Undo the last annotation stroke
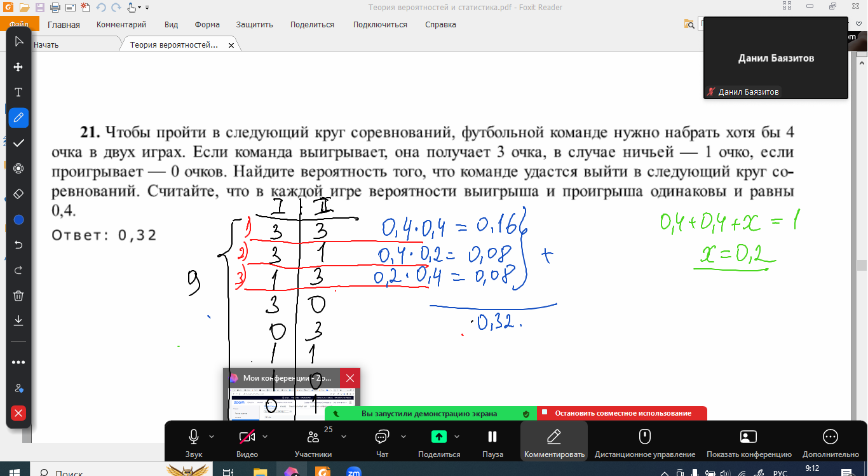The height and width of the screenshot is (476, 868). [18, 245]
